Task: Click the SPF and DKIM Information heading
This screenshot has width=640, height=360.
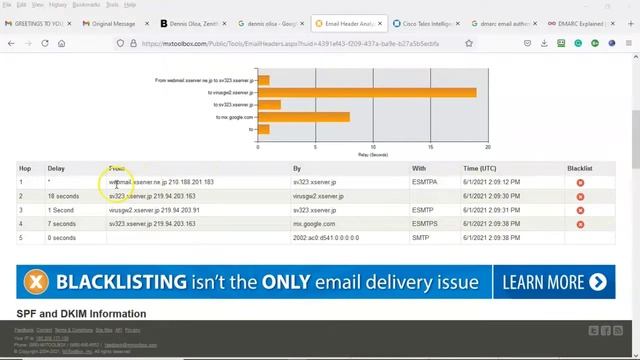Action: point(81,313)
